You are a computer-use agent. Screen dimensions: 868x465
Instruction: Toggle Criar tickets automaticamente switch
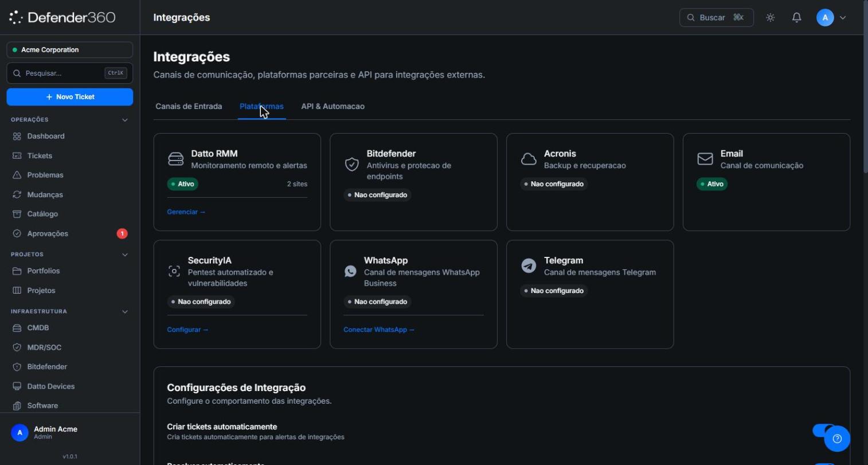tap(824, 430)
